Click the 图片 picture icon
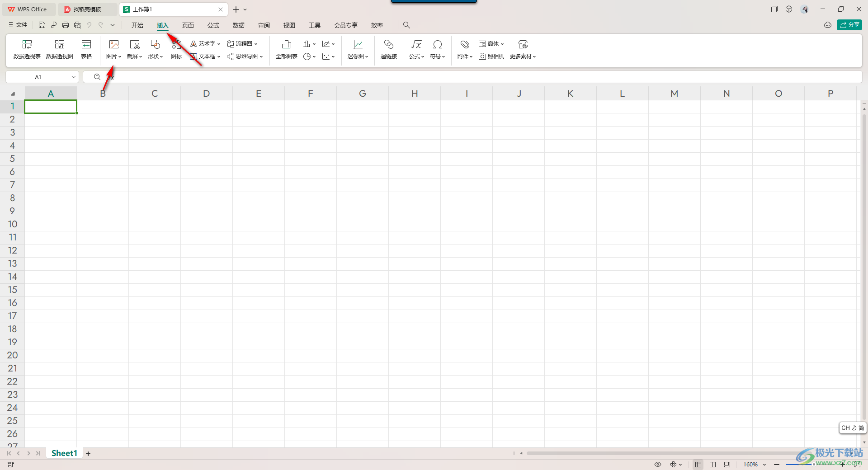The height and width of the screenshot is (470, 868). click(114, 44)
